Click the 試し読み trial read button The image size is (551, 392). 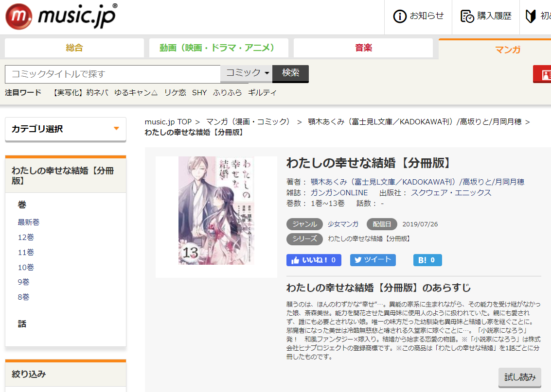(520, 377)
